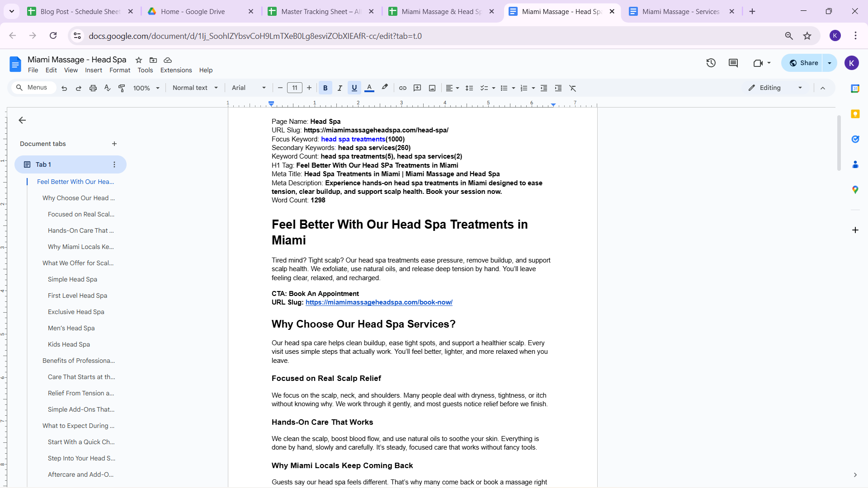Expand the Editing mode dropdown
The height and width of the screenshot is (488, 868).
(x=800, y=88)
